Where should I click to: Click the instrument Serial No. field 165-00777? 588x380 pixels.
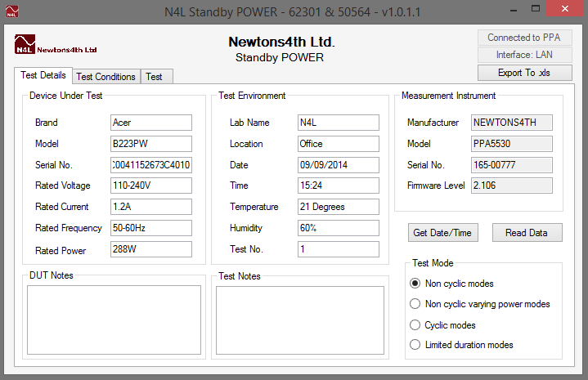point(512,165)
